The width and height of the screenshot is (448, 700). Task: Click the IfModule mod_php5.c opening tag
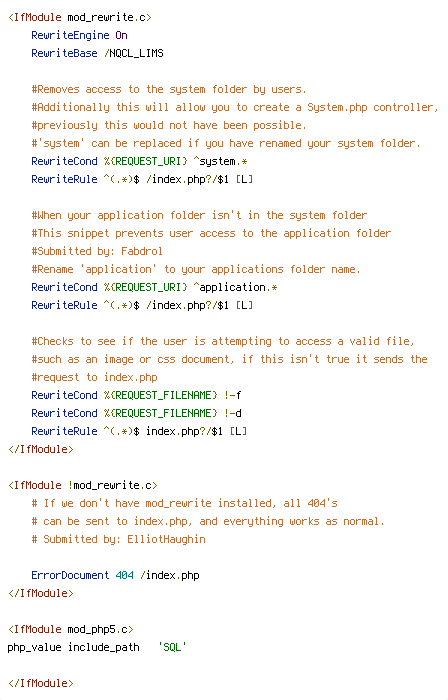[71, 629]
